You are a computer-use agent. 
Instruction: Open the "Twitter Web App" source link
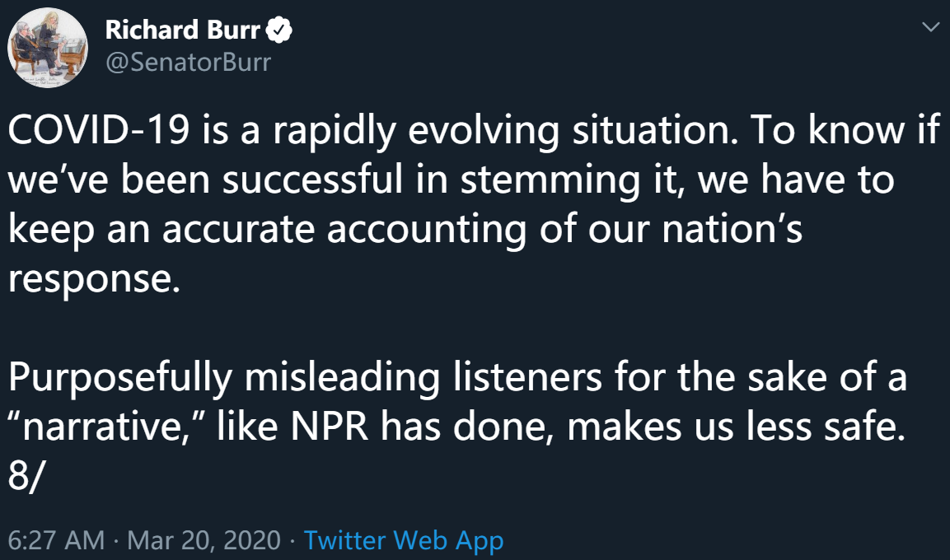(x=403, y=541)
